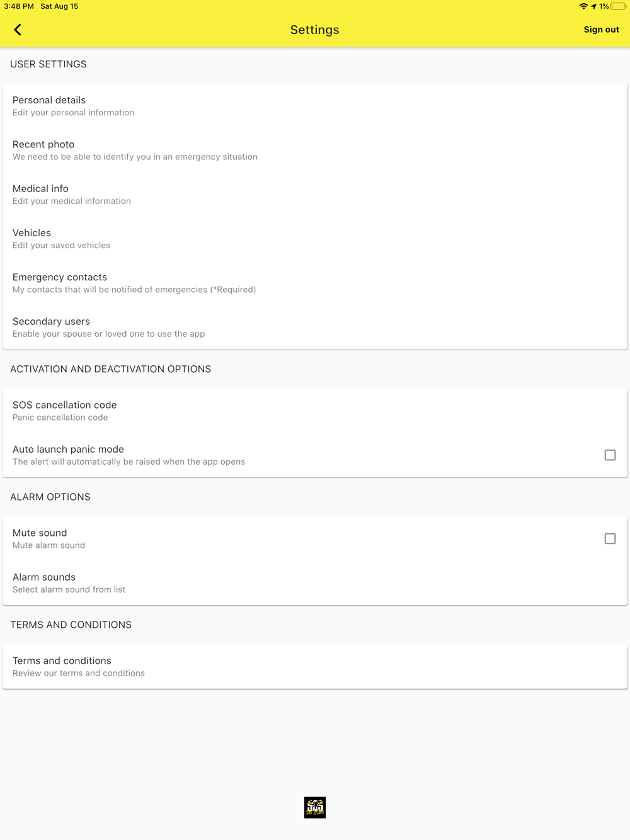
Task: Enable the Auto launch panic mode checkbox
Action: click(610, 455)
